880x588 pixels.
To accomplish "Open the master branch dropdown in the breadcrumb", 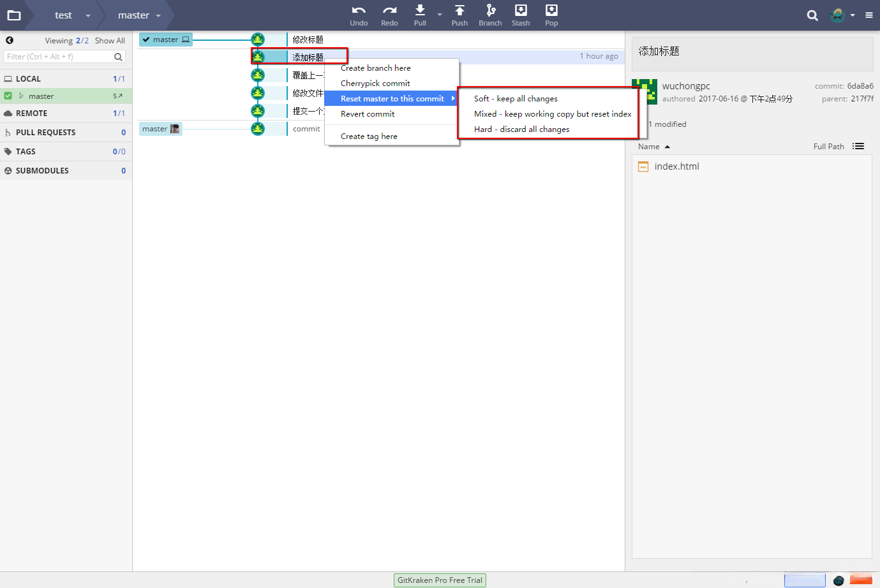I will pos(158,15).
